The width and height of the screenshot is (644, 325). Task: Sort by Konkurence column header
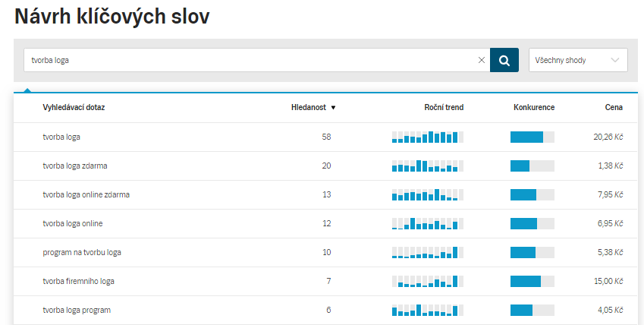pyautogui.click(x=534, y=107)
